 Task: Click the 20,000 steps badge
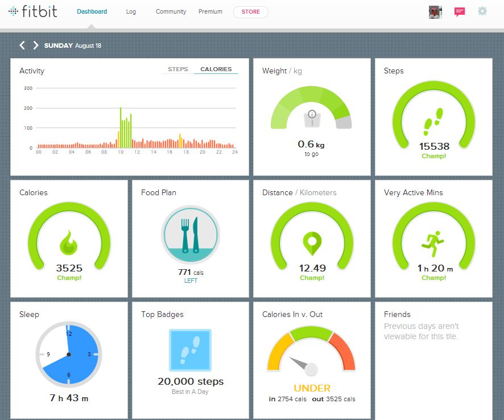tap(190, 350)
